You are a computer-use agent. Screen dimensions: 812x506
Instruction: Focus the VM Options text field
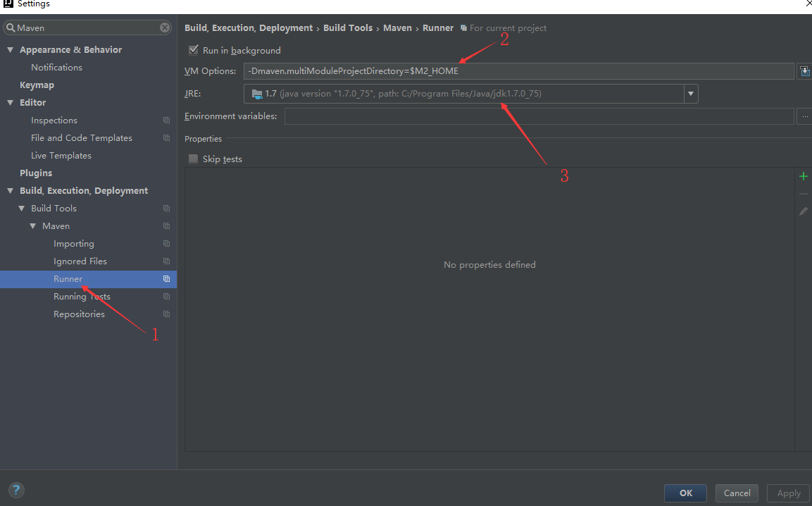click(519, 71)
